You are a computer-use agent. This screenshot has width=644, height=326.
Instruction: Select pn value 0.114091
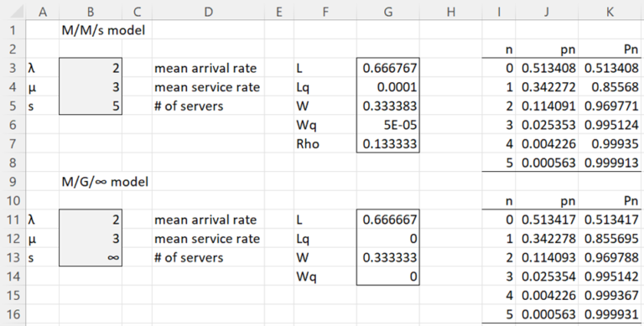(546, 106)
